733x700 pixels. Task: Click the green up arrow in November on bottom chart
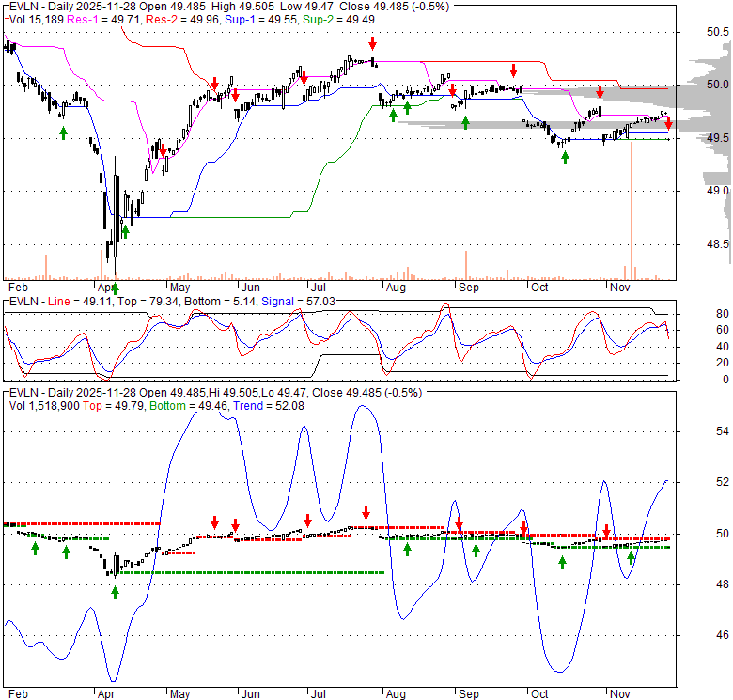pos(632,558)
